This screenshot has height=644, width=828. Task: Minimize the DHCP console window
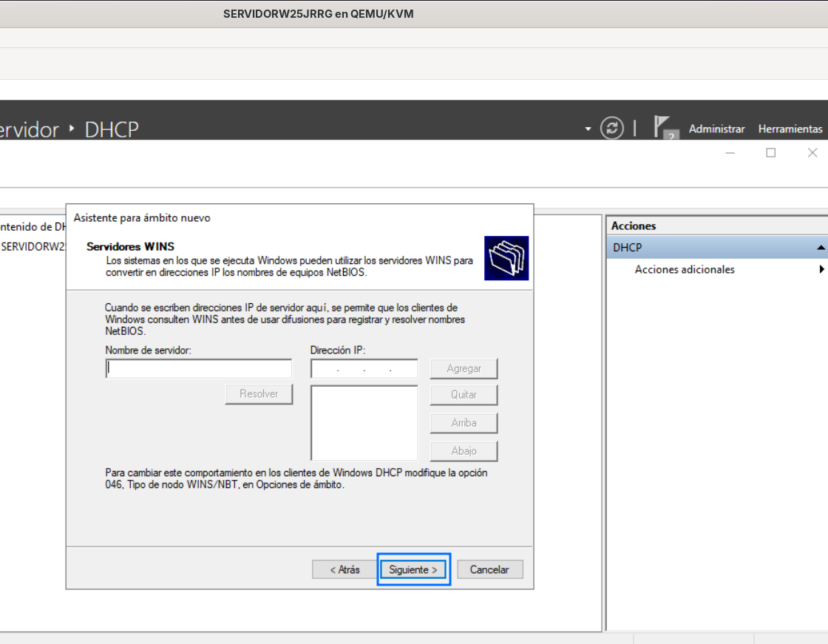pyautogui.click(x=730, y=152)
